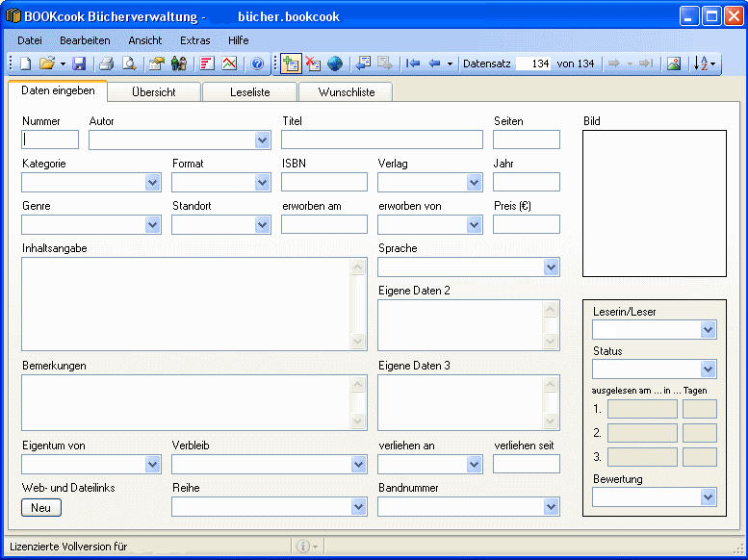Click the Neu button
Viewport: 748px width, 560px height.
pyautogui.click(x=40, y=507)
